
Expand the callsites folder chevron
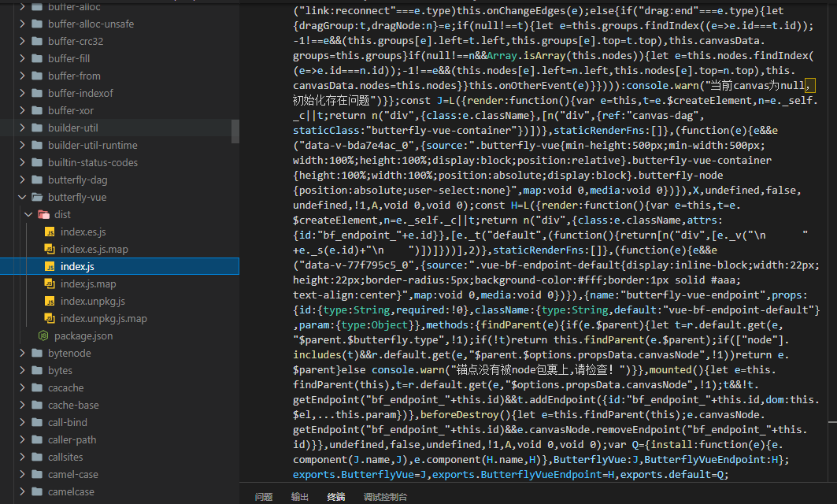click(x=22, y=457)
